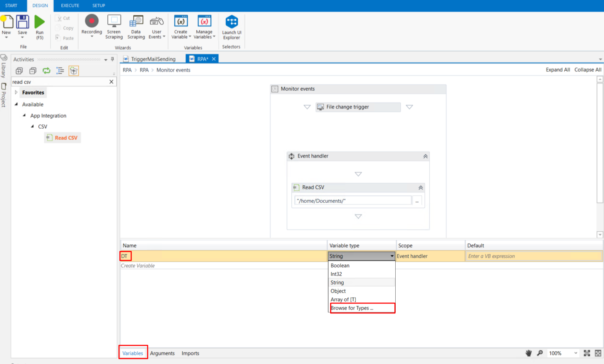Screen dimensions: 604x364
Task: Click the activities search box containing read csv
Action: point(60,82)
